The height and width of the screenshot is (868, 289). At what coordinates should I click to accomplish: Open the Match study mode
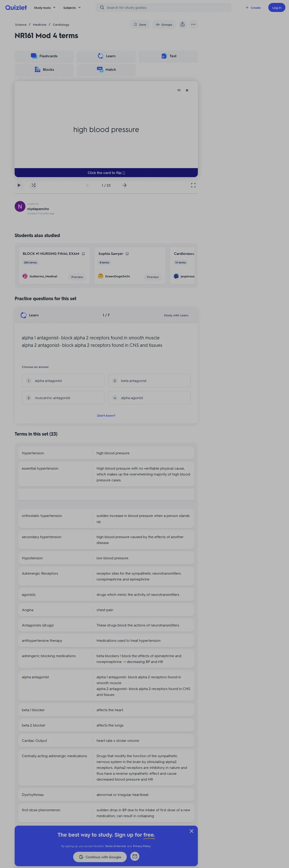pyautogui.click(x=106, y=70)
